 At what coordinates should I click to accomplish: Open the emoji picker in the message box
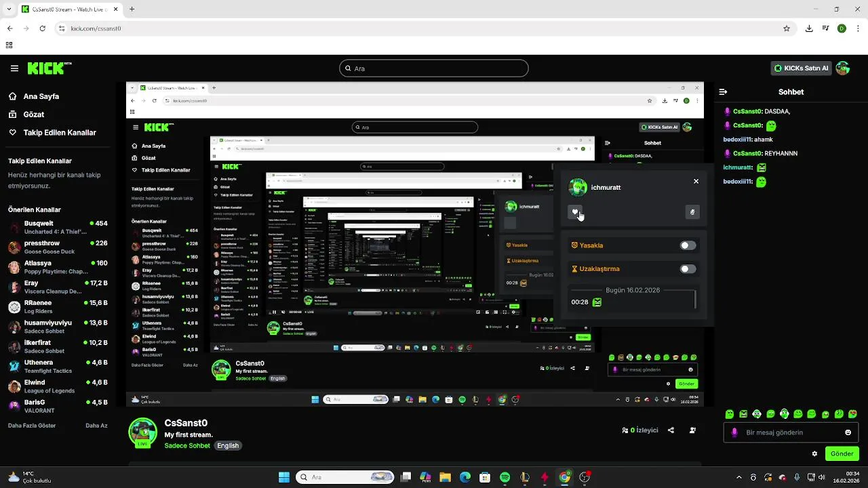[848, 432]
